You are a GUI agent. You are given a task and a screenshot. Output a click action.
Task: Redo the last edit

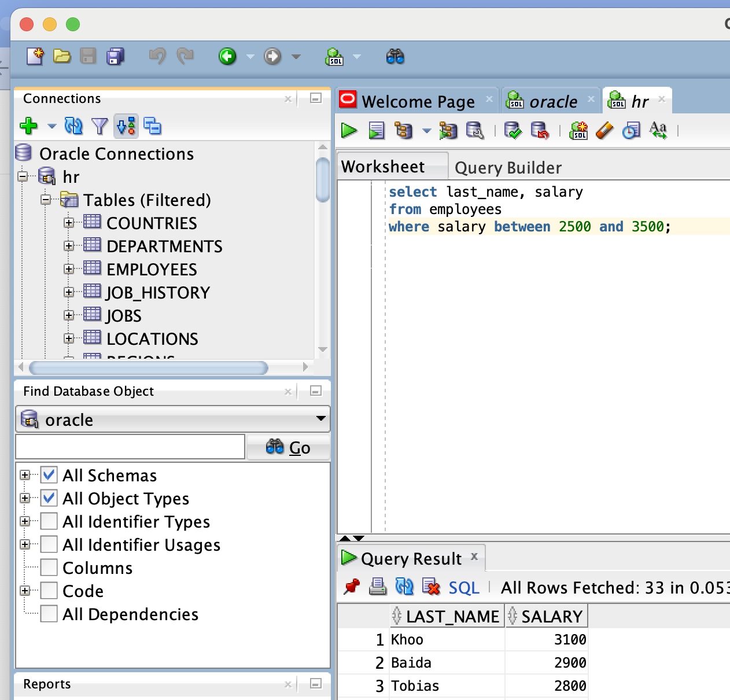(x=185, y=56)
